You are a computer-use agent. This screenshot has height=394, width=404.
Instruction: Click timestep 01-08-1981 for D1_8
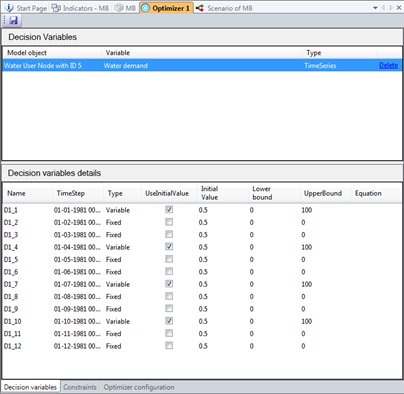tap(77, 296)
